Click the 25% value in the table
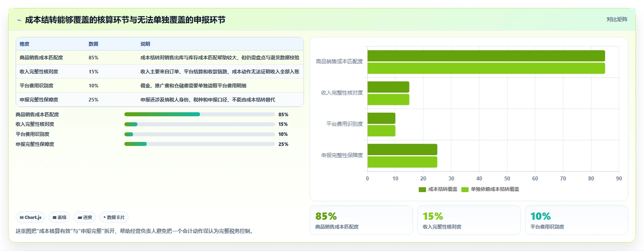The width and height of the screenshot is (644, 251). pyautogui.click(x=93, y=100)
